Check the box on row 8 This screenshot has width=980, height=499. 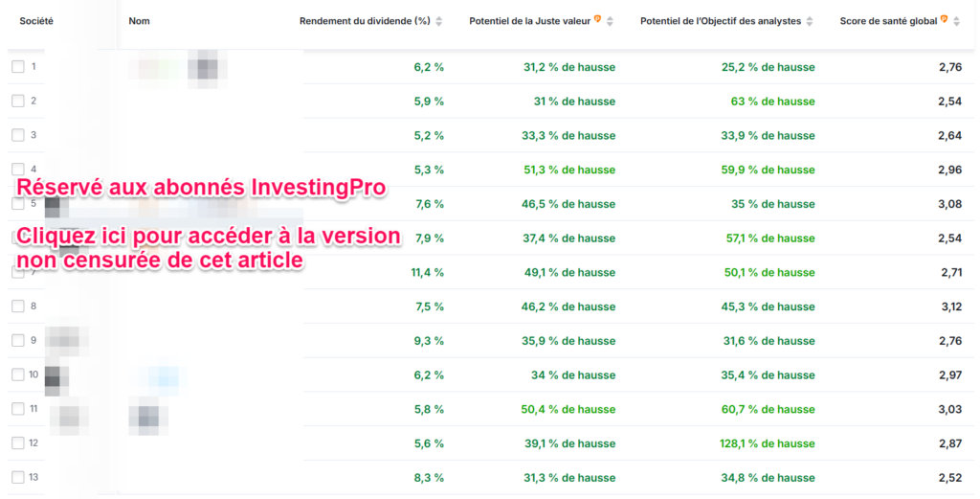pyautogui.click(x=17, y=306)
